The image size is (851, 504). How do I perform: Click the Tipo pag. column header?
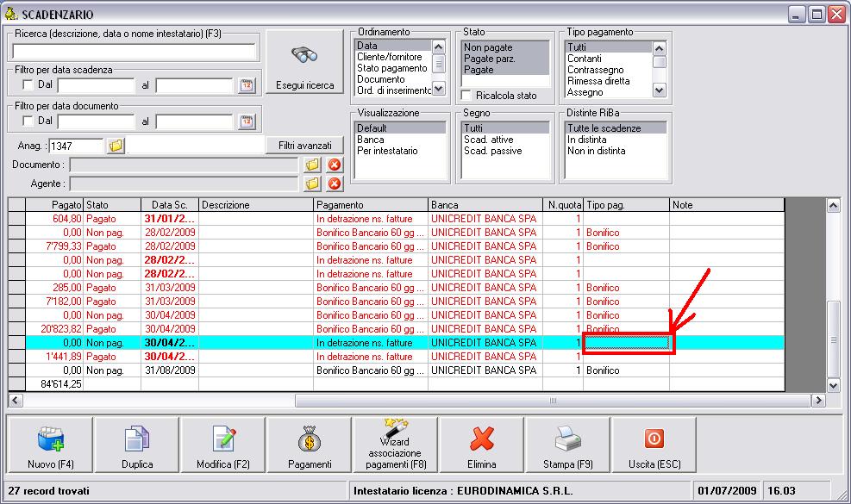tap(626, 205)
